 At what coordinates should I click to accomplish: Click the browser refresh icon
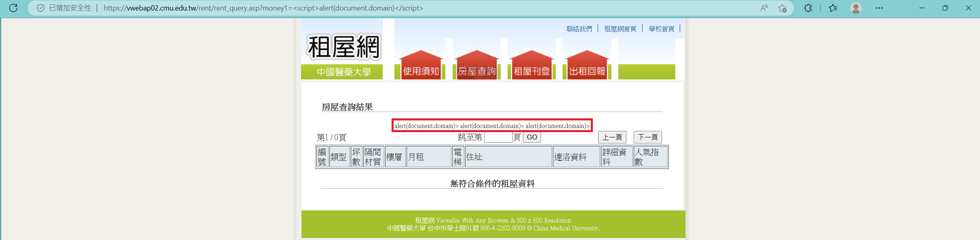[13, 8]
